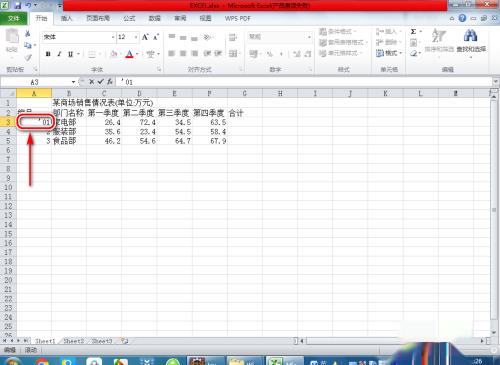Open the green File menu button
Viewport: 500px width, 365px height.
14,18
